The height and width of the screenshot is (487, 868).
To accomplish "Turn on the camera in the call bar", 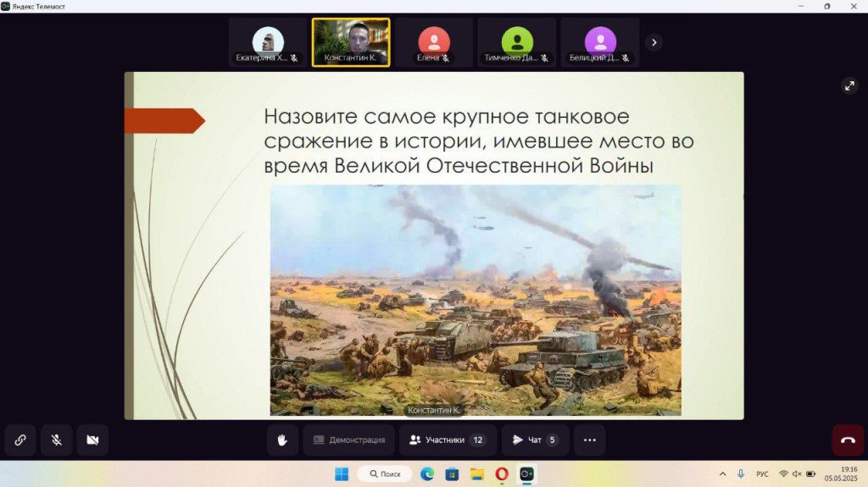I will 92,440.
